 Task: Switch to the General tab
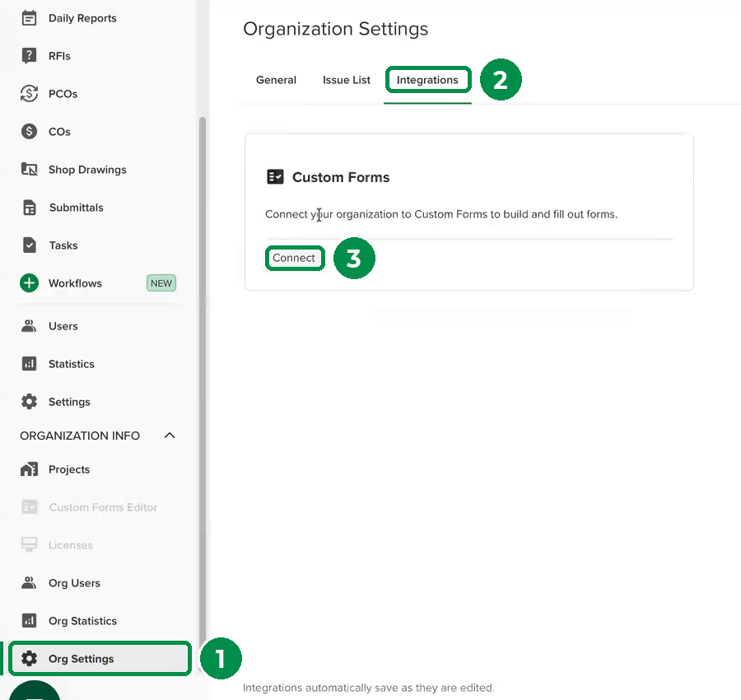pos(276,80)
